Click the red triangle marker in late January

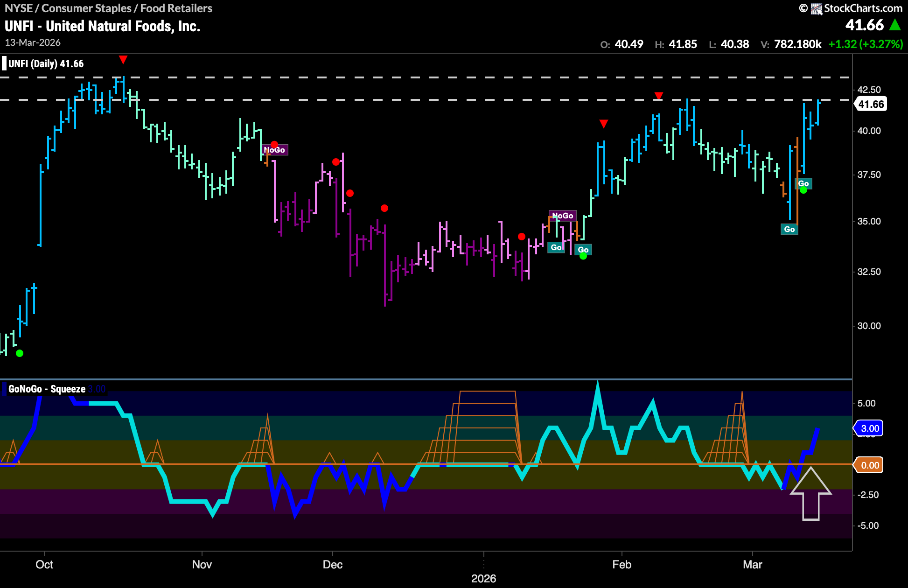pos(604,124)
